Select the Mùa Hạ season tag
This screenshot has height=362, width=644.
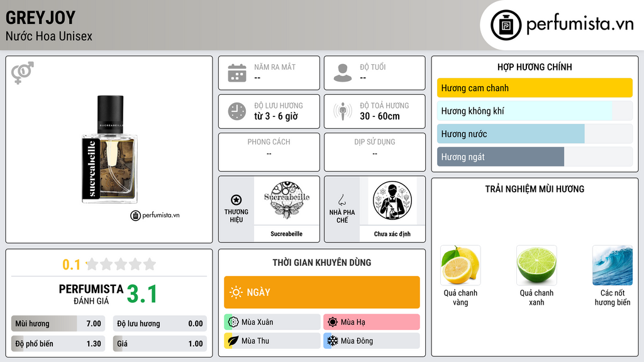(372, 322)
